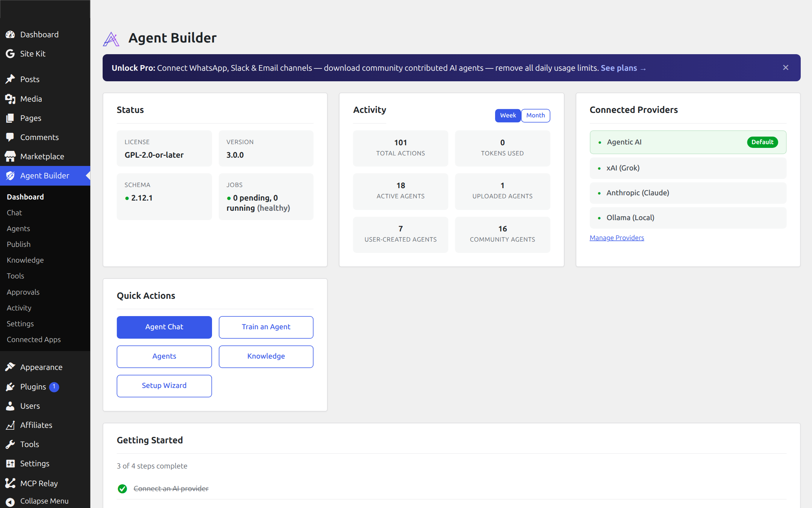This screenshot has height=508, width=812.
Task: Click the Users person icon
Action: click(x=10, y=406)
